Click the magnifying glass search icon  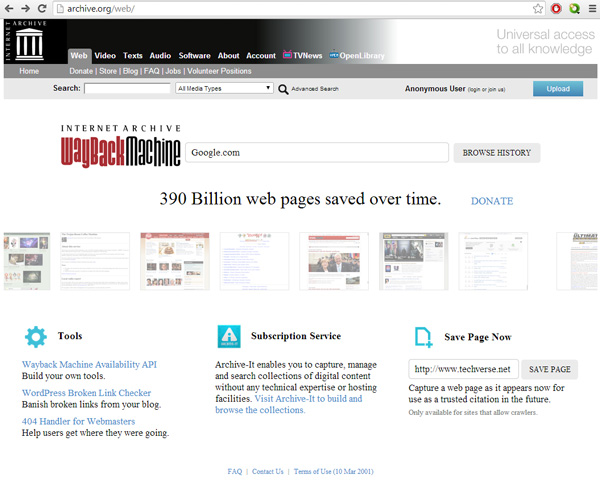tap(283, 89)
